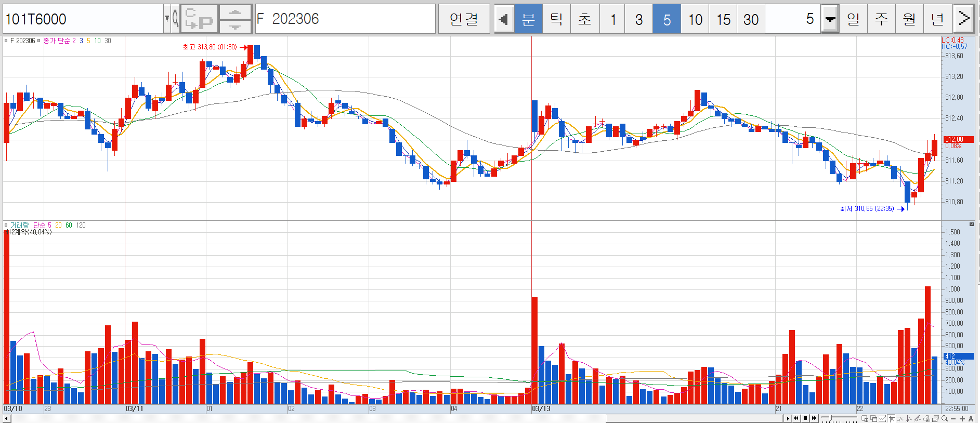Click the chart zoom slider handle
The height and width of the screenshot is (423, 980).
831,418
